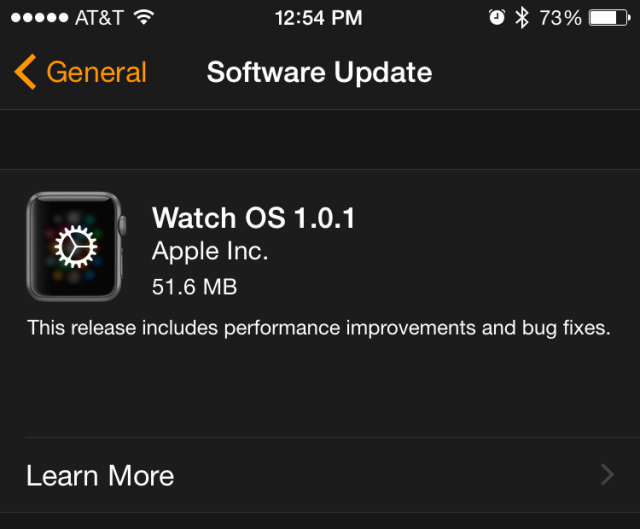Open the Learn More row
The height and width of the screenshot is (529, 640).
tap(320, 475)
